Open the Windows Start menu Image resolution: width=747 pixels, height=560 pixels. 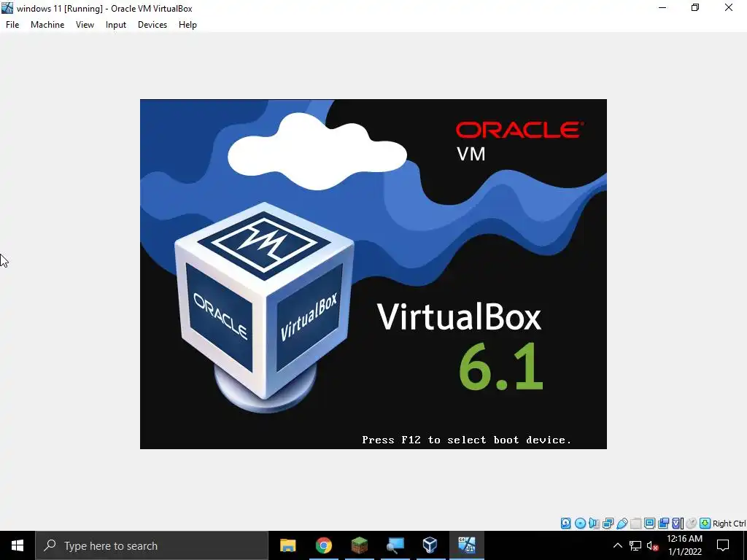pyautogui.click(x=18, y=545)
